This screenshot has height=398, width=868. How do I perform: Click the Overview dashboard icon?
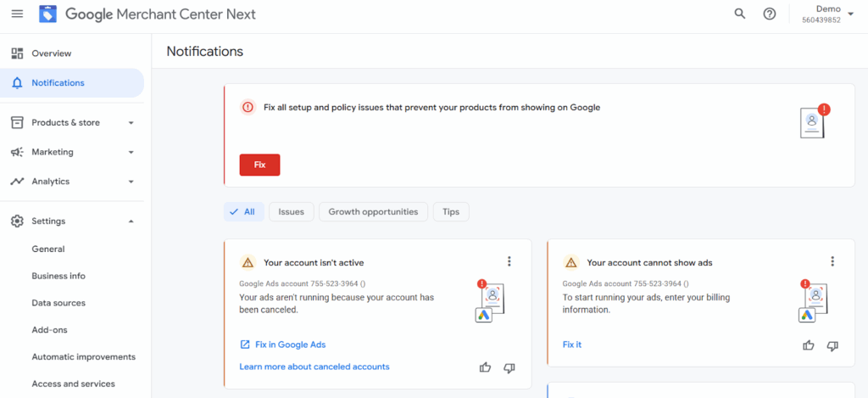point(17,53)
